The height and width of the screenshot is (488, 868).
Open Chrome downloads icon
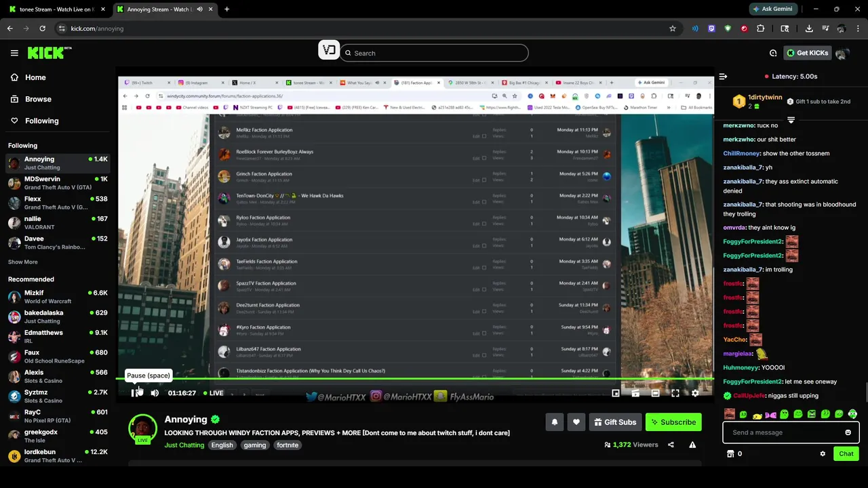point(809,28)
